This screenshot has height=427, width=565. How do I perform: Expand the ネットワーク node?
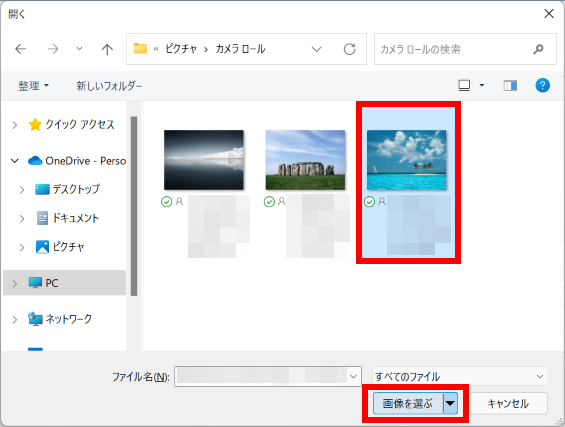pos(14,319)
